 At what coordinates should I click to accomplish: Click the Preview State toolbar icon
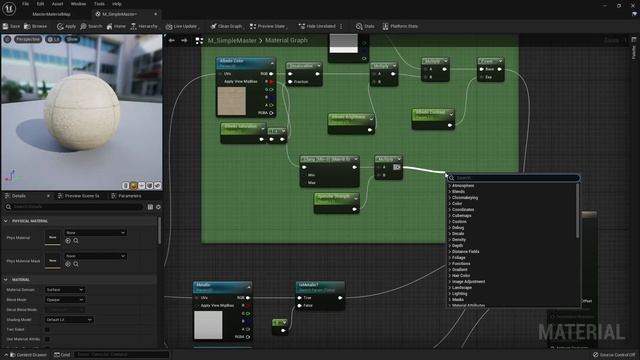(x=267, y=26)
